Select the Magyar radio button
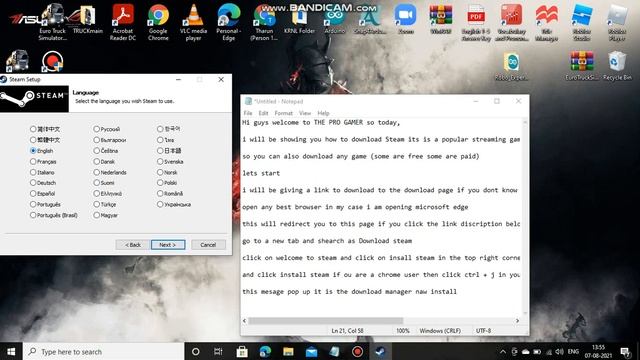This screenshot has height=360, width=640. (96, 215)
